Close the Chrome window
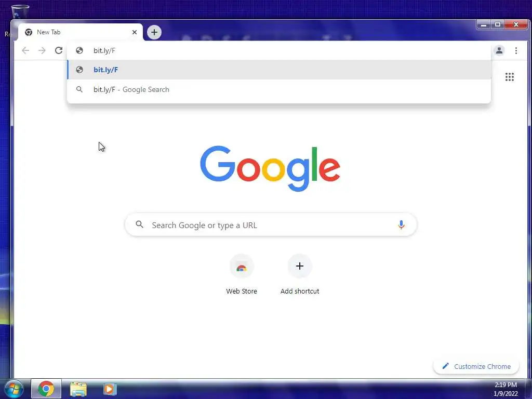 point(516,24)
